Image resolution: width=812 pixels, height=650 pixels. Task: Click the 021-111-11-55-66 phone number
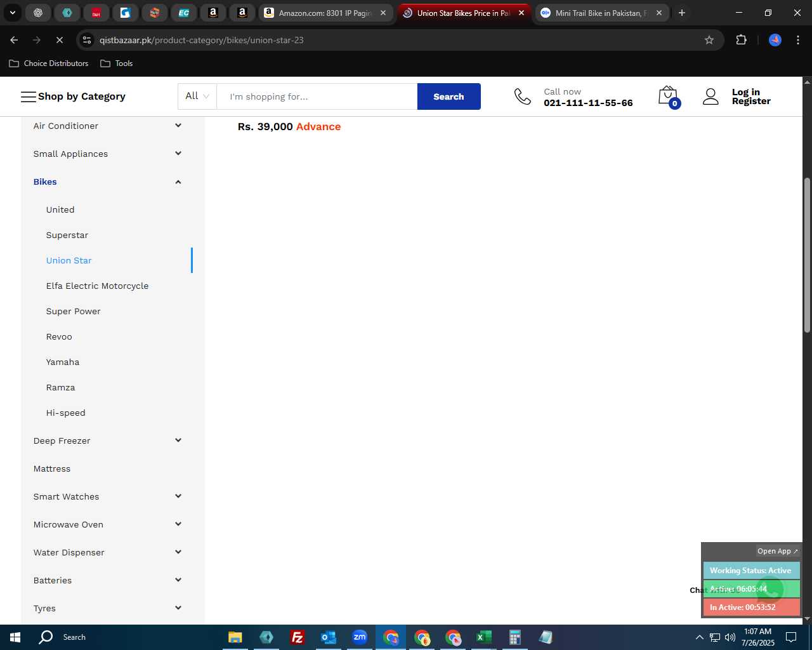(588, 103)
